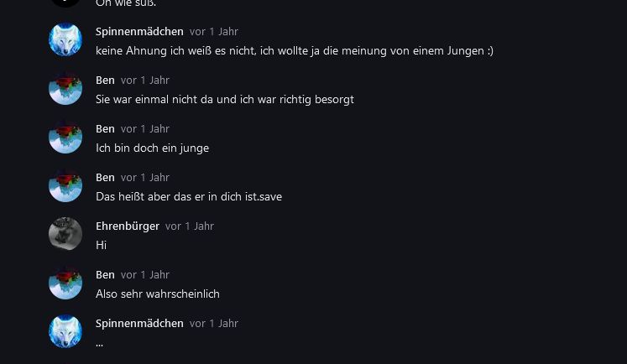
Task: Select the timestamp beside Spinnenmädchen's '...' comment
Action: point(214,323)
